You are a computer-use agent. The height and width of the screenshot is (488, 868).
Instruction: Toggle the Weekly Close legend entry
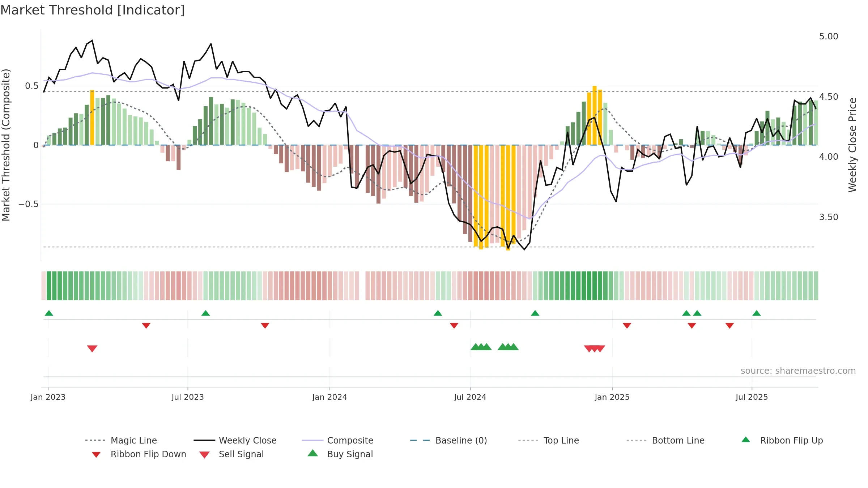(x=235, y=440)
